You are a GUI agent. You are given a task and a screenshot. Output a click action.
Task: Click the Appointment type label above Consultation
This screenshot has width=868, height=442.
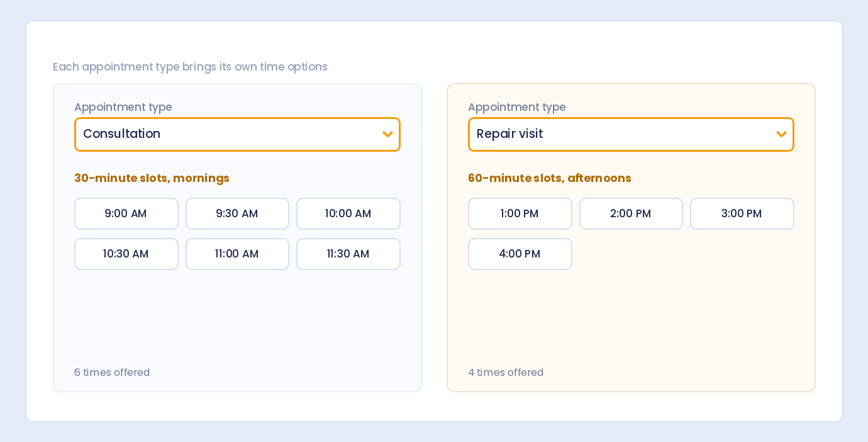tap(123, 107)
